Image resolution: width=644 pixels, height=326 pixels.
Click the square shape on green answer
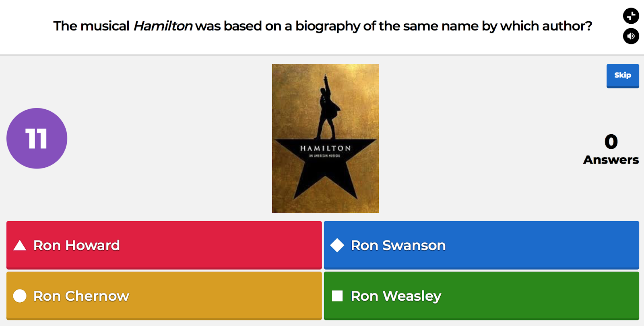pos(337,296)
